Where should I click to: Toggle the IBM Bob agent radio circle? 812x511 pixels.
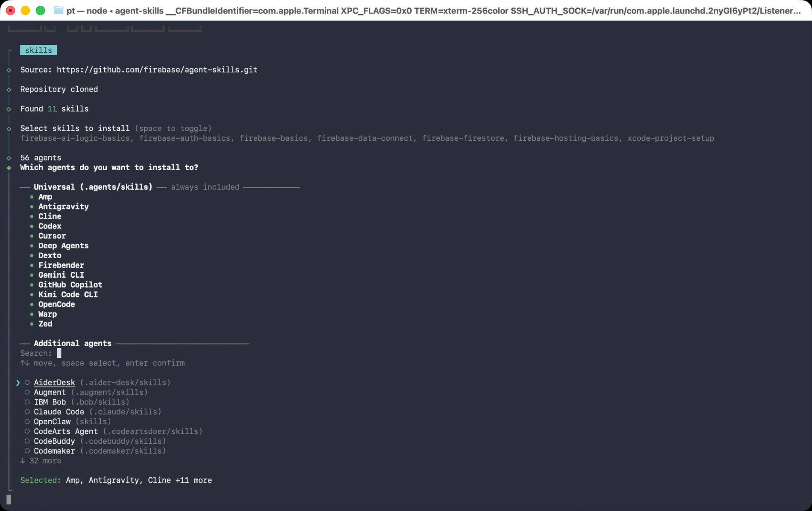pos(27,402)
